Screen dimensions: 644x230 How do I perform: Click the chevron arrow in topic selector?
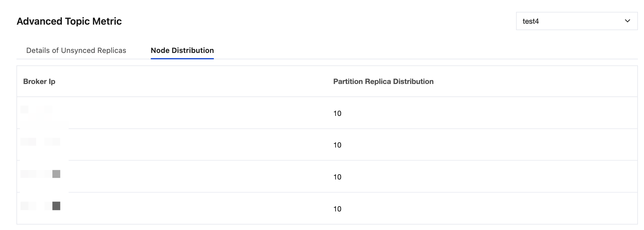627,21
